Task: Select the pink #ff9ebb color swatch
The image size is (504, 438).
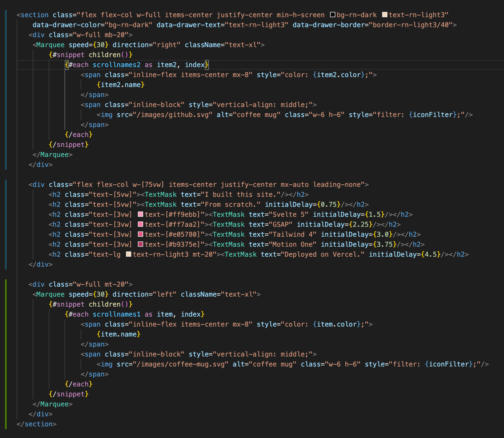Action: pos(141,214)
